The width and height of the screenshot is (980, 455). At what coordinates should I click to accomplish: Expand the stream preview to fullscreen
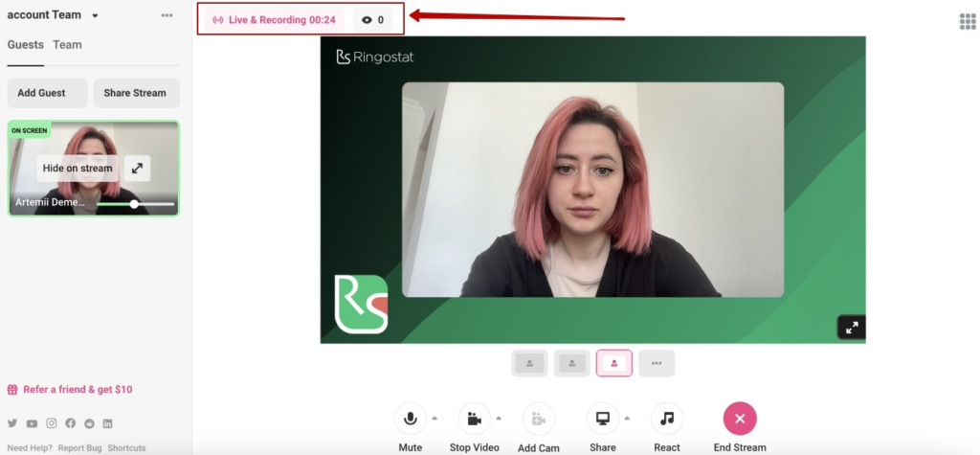tap(852, 328)
